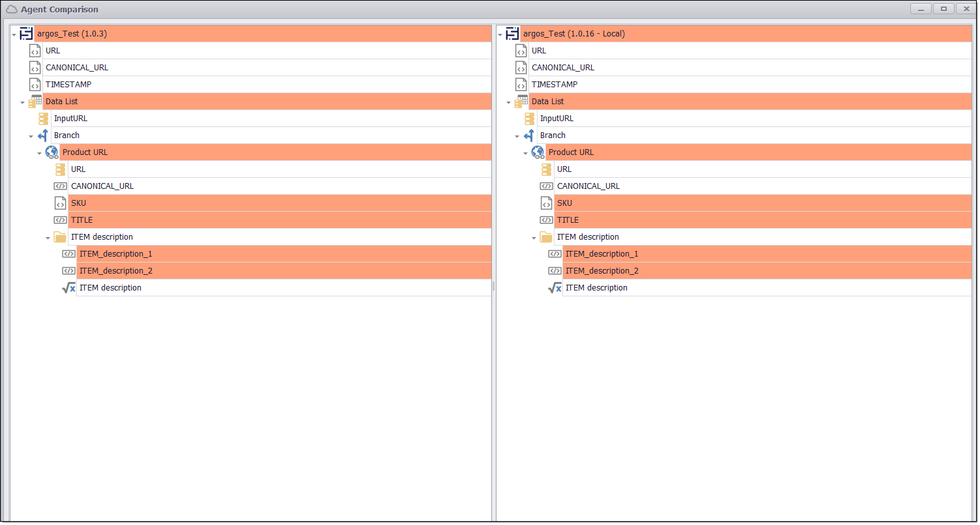
Task: Click the calculated ITEM description formula icon in right pane
Action: click(x=555, y=288)
